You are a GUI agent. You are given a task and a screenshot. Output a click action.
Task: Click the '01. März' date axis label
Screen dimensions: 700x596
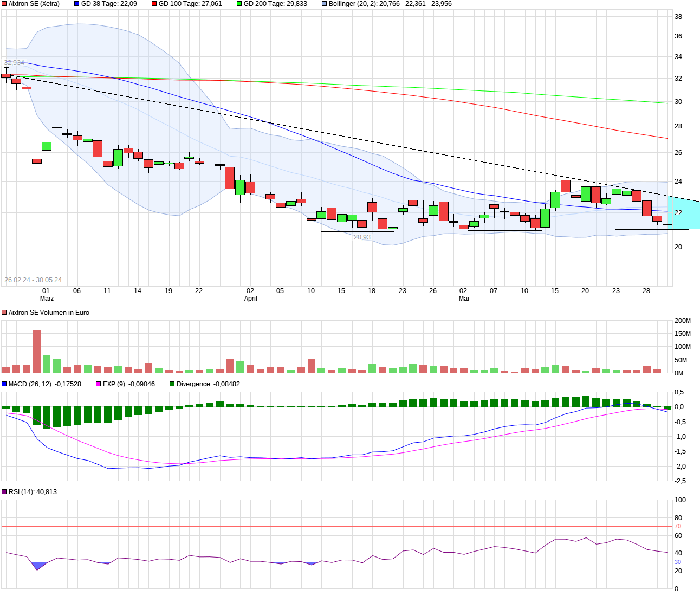click(47, 295)
